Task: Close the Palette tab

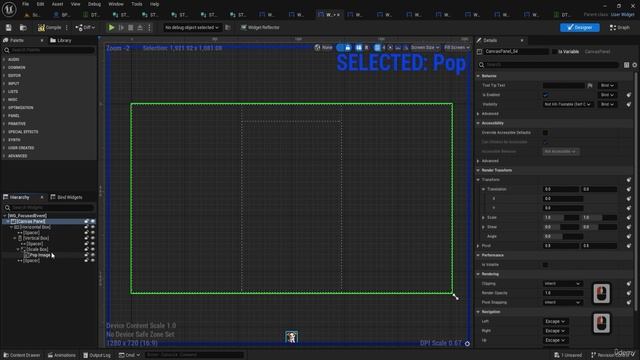Action: (42, 40)
